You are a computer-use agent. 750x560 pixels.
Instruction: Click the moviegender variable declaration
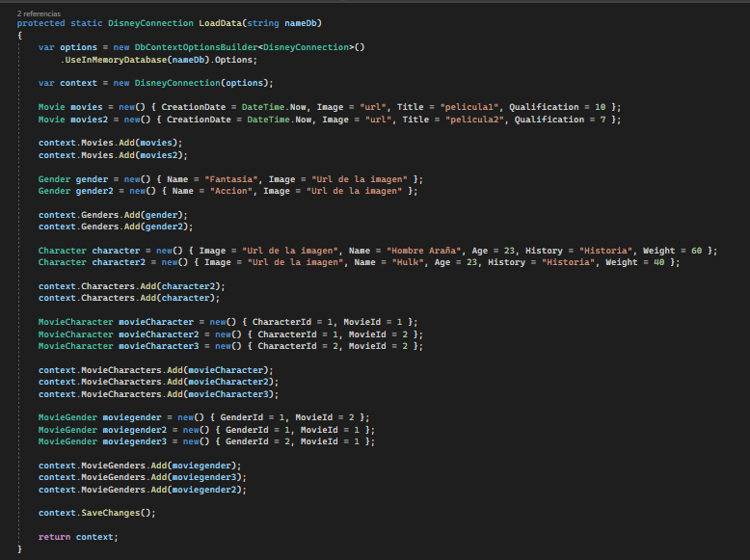click(x=132, y=417)
